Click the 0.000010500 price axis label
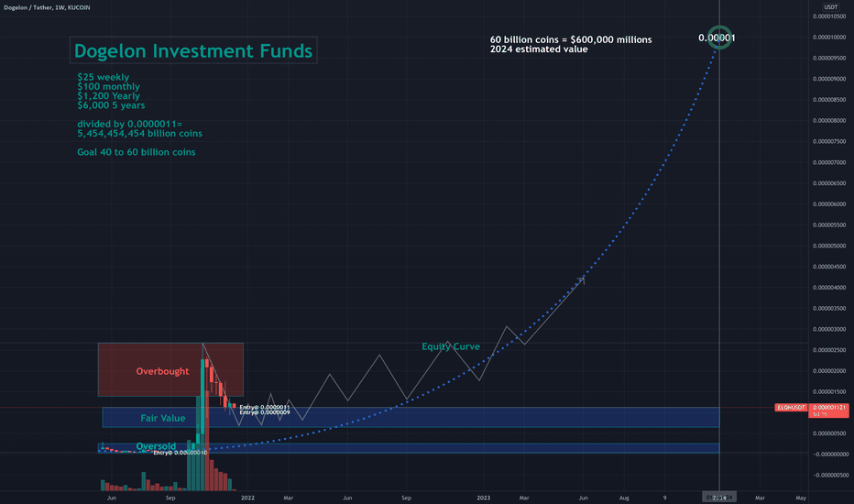Viewport: 854px width, 504px height. tap(829, 16)
